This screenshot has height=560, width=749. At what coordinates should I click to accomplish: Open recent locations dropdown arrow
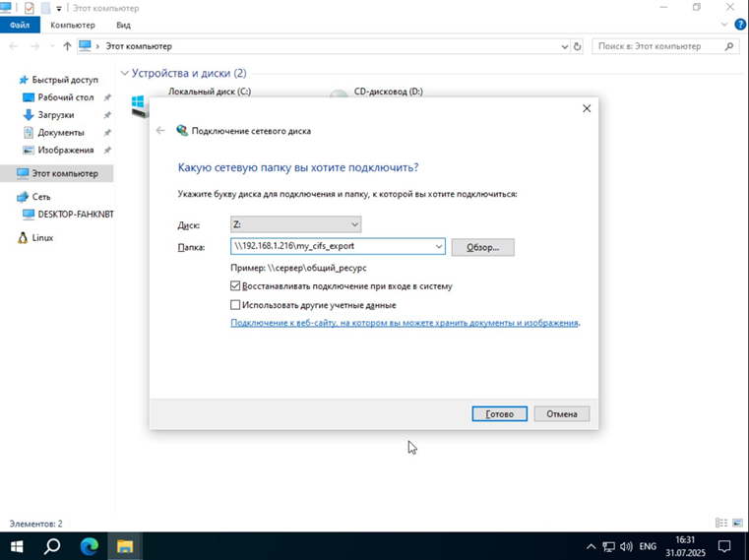point(52,46)
